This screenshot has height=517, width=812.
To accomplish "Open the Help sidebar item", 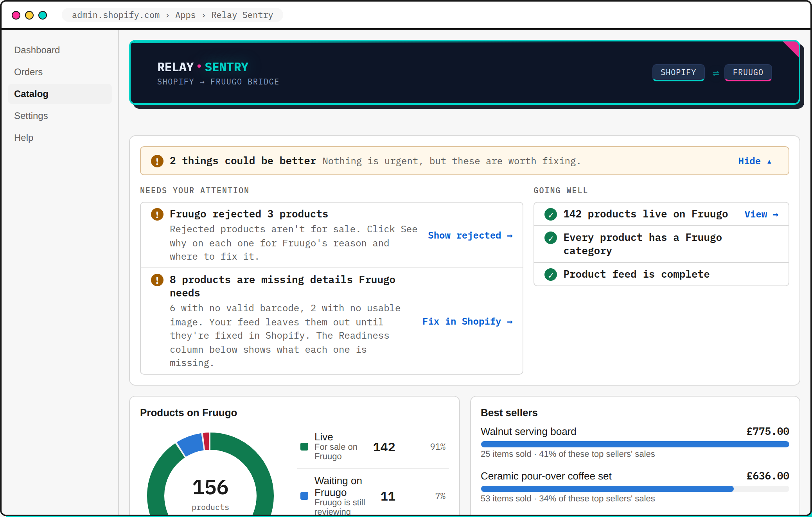I will click(x=60, y=138).
